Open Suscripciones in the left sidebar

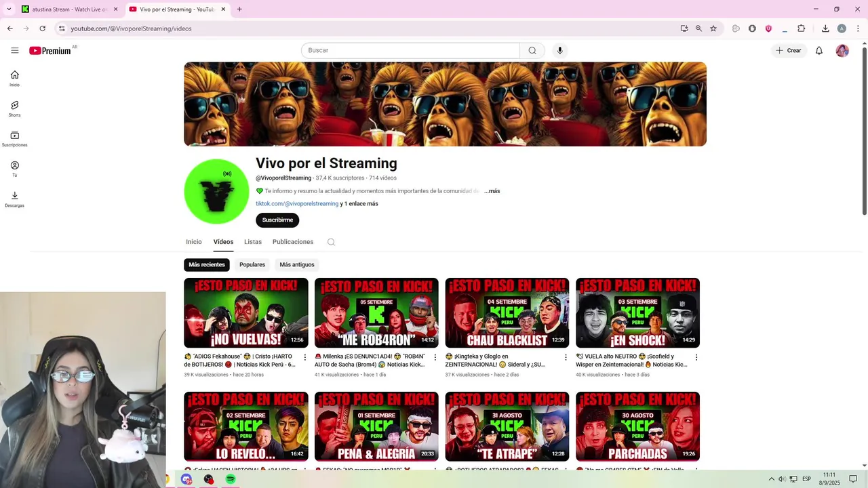pos(14,139)
